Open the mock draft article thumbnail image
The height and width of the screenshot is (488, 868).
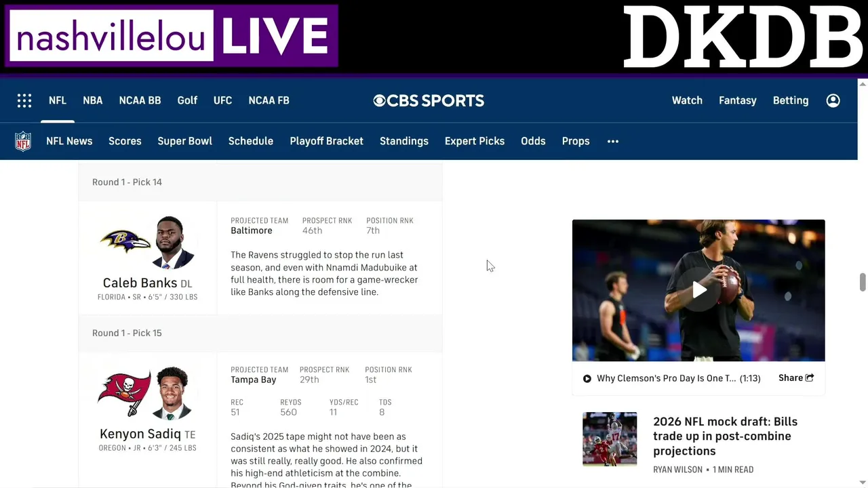[x=610, y=439]
